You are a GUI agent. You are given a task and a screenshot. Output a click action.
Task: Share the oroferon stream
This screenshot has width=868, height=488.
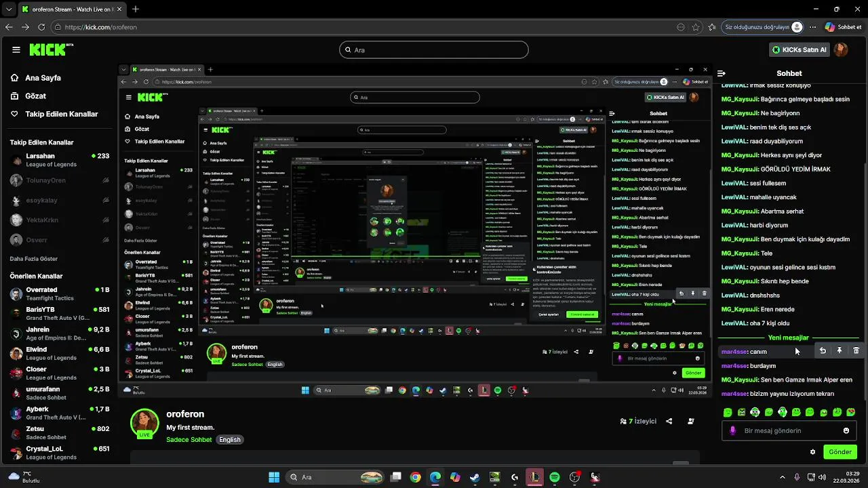669,421
